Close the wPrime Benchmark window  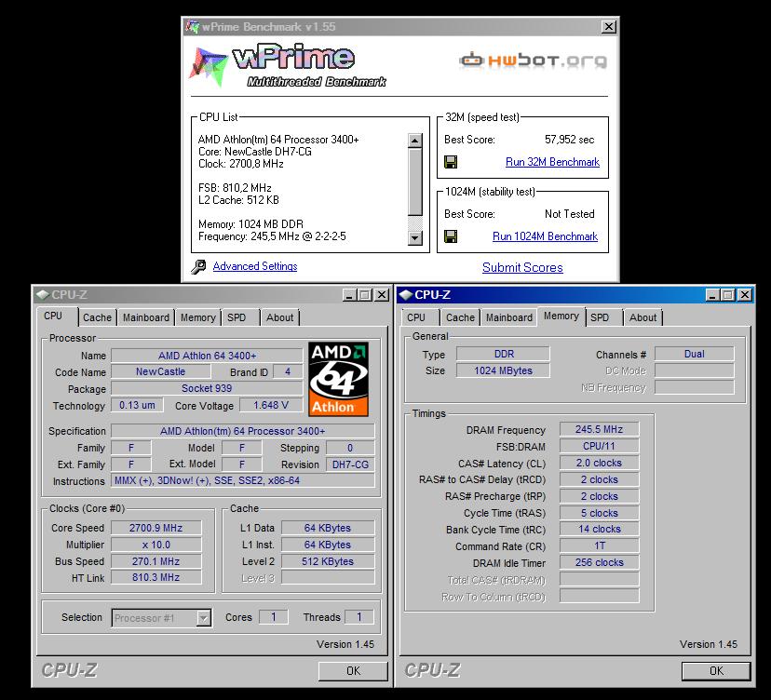coord(609,27)
